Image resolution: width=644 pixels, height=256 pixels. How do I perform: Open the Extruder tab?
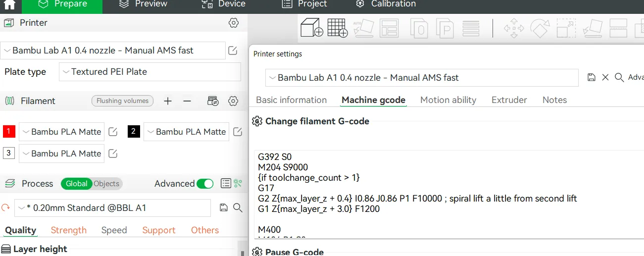509,100
